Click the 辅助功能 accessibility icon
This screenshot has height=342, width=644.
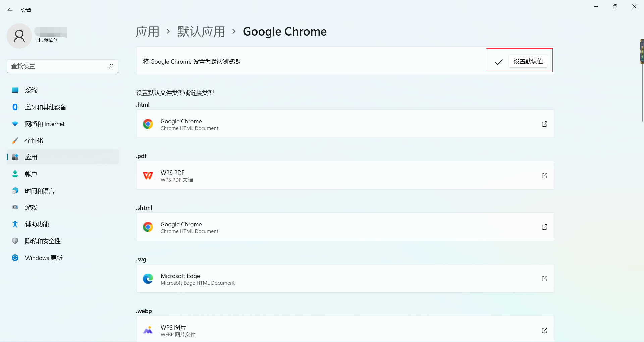pos(15,224)
